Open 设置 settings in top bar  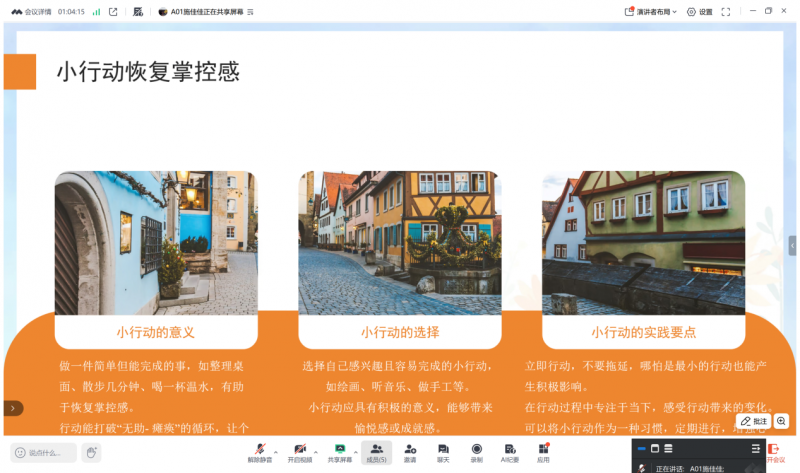[699, 12]
